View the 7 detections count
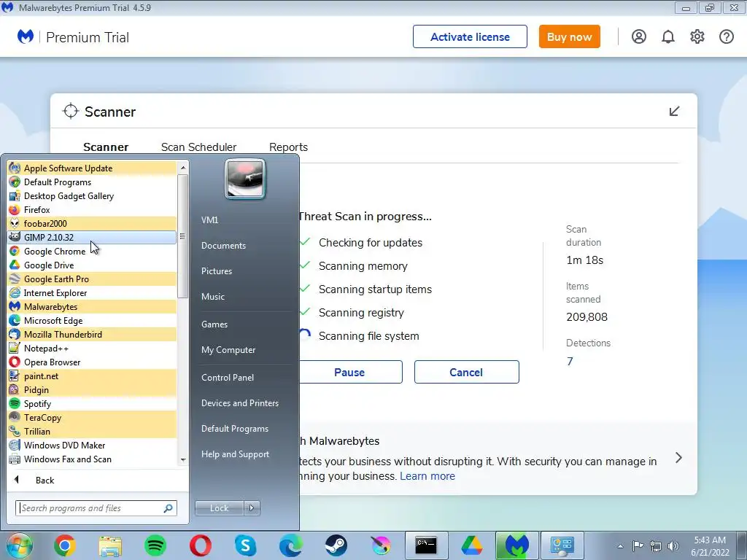This screenshot has width=747, height=560. [570, 362]
